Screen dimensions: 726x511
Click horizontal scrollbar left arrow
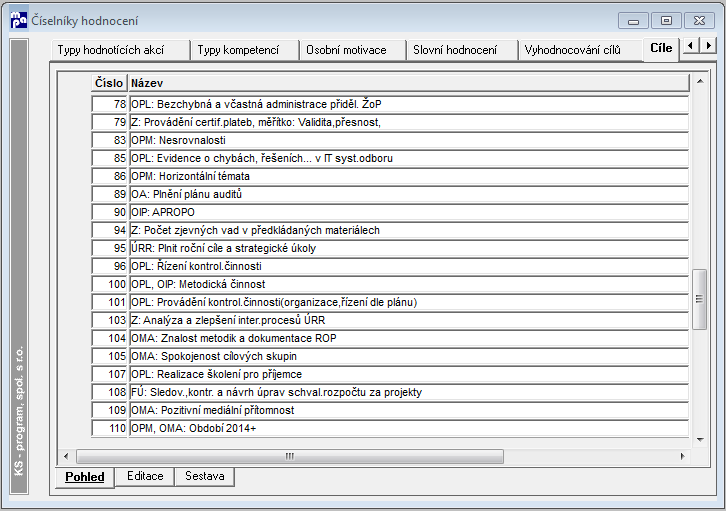(66, 456)
